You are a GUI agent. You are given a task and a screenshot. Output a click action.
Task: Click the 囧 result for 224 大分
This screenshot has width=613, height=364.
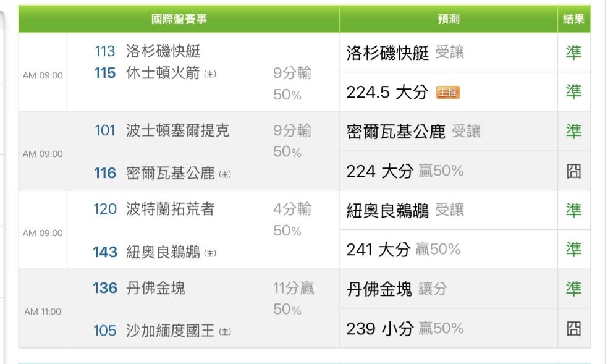click(573, 171)
